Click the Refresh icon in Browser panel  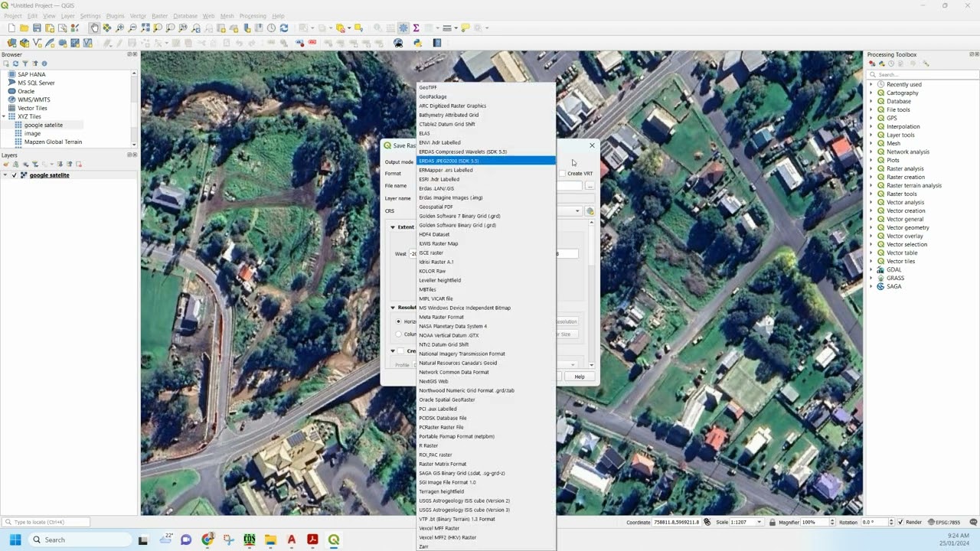[x=15, y=64]
